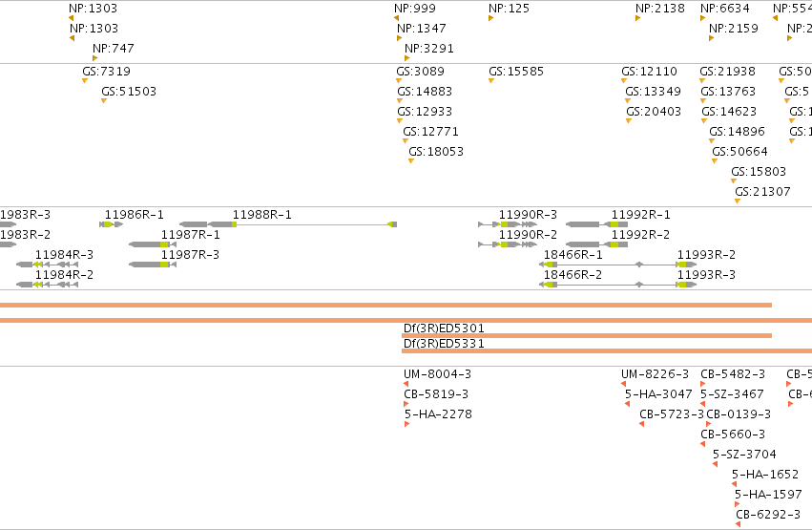The image size is (812, 530).
Task: Select the NP:3291 insertion marker
Action: [x=406, y=58]
